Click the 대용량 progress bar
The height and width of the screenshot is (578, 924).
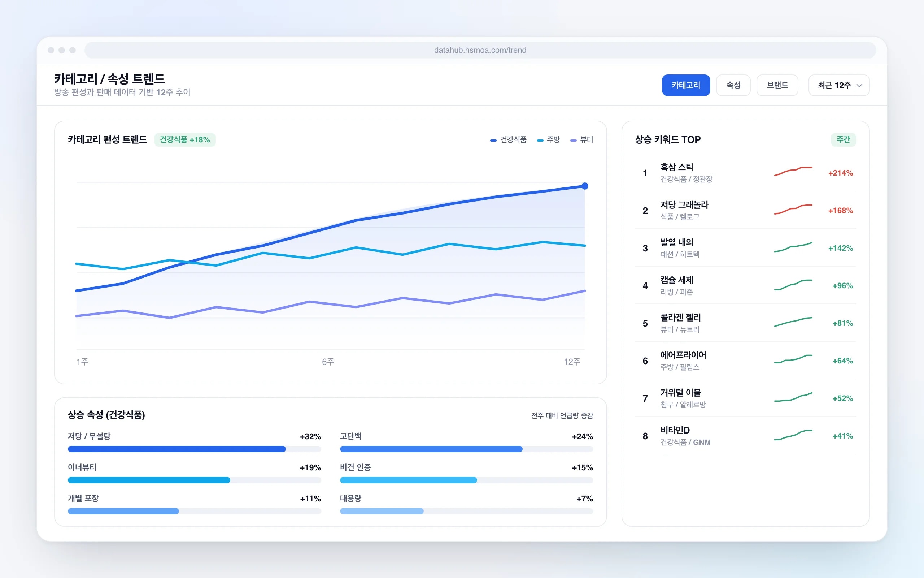click(x=466, y=511)
